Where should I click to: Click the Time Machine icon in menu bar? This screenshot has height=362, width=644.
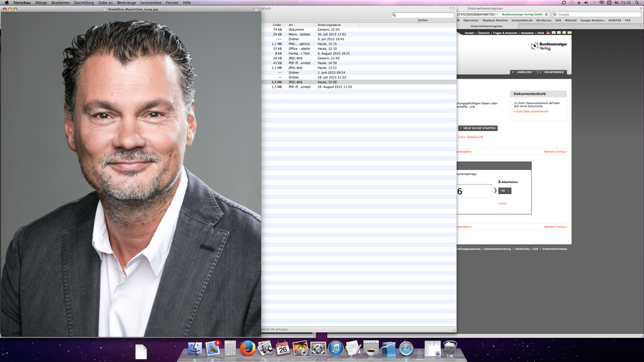571,3
